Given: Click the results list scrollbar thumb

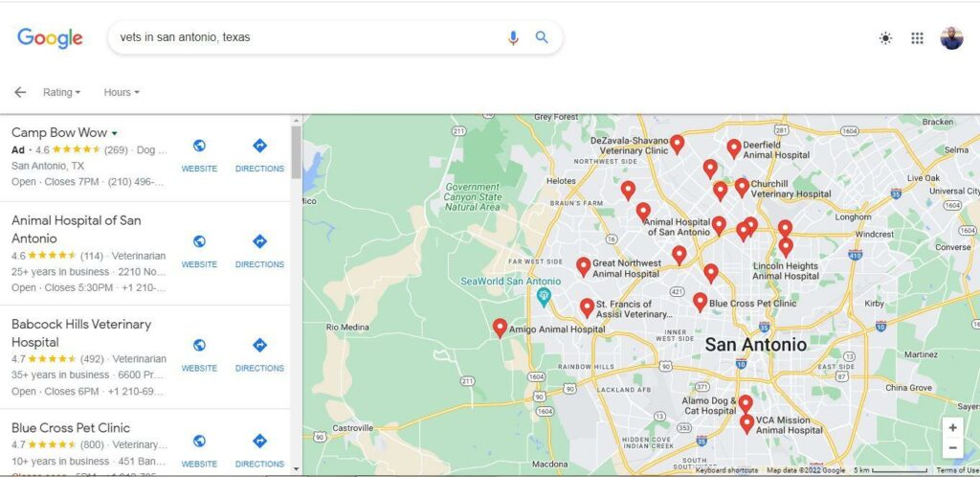Looking at the screenshot, I should pyautogui.click(x=297, y=152).
